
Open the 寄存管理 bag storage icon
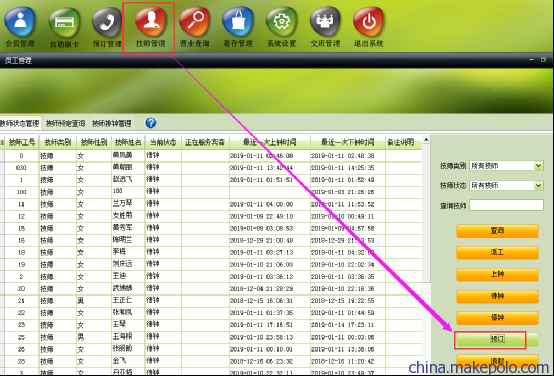pyautogui.click(x=238, y=22)
